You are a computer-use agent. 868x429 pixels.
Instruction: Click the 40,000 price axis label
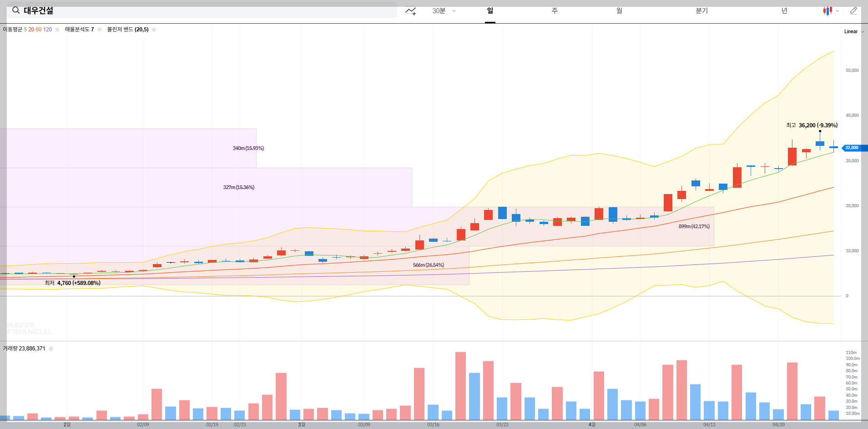(852, 115)
